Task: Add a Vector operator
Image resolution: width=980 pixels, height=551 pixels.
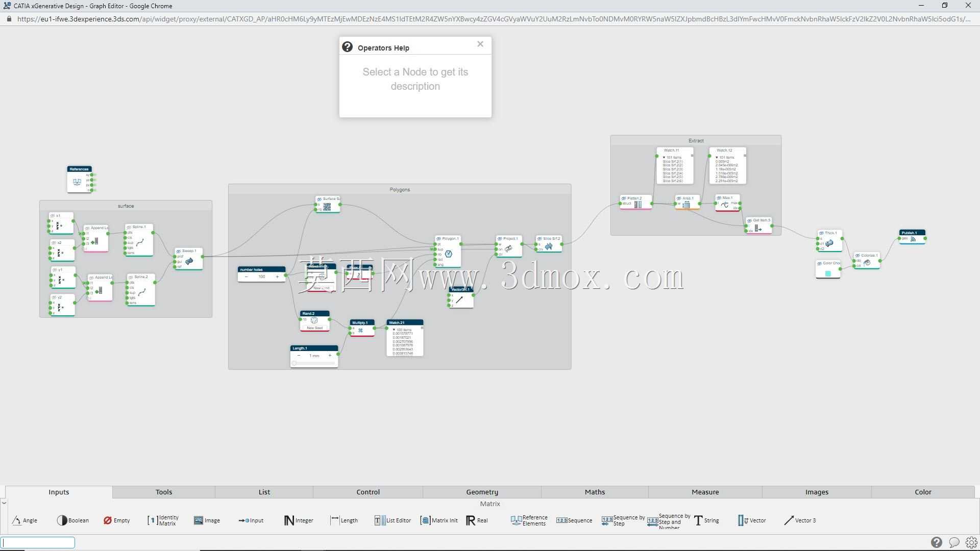Action: pyautogui.click(x=752, y=520)
